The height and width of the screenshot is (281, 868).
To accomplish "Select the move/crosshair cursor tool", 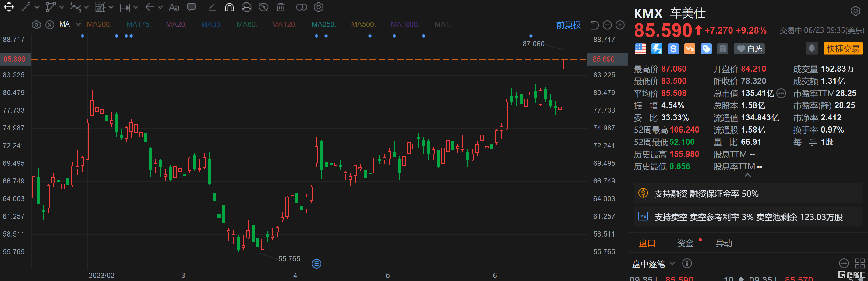I will [9, 7].
